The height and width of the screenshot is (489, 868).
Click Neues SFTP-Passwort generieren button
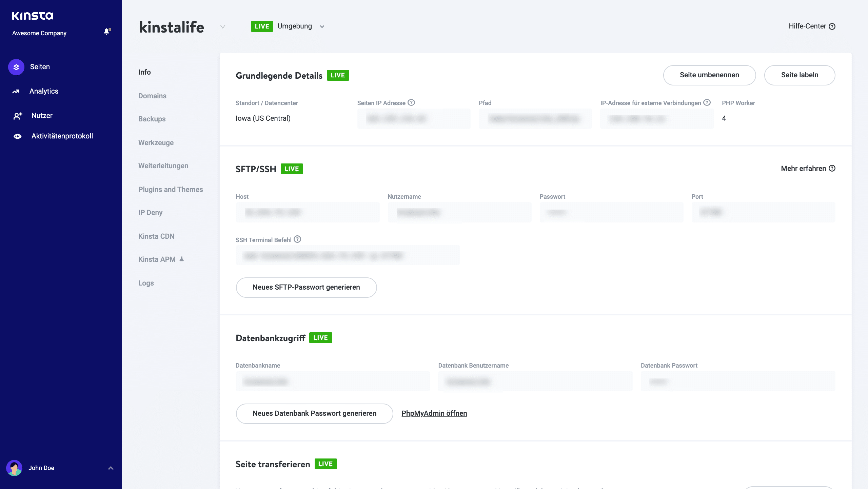pos(307,288)
